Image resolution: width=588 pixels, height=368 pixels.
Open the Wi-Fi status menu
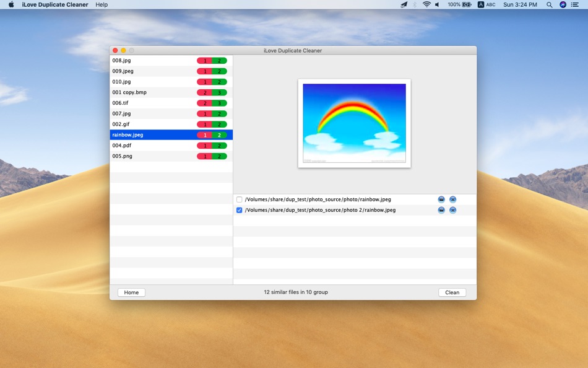pyautogui.click(x=426, y=4)
